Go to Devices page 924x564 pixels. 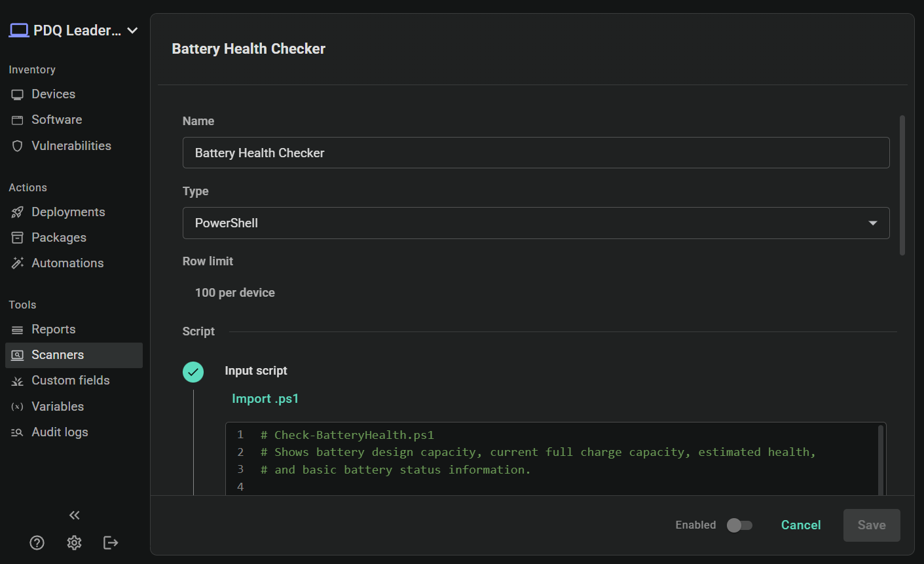click(x=54, y=94)
